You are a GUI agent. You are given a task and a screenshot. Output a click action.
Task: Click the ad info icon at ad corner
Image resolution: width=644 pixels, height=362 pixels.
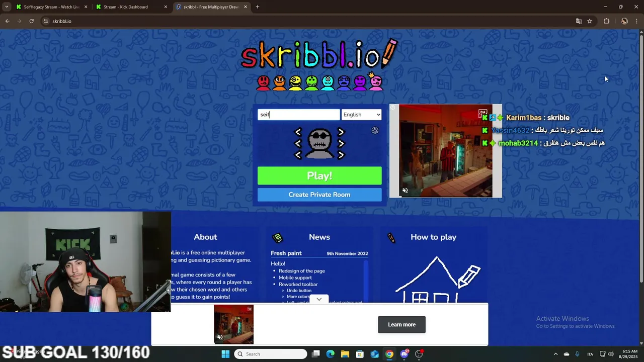tap(393, 108)
